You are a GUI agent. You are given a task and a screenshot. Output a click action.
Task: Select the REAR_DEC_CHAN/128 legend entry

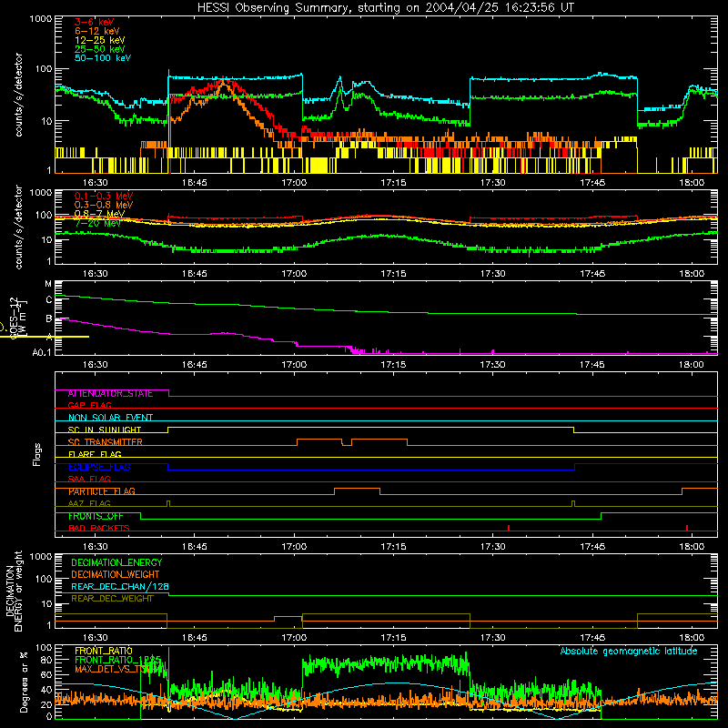click(120, 586)
